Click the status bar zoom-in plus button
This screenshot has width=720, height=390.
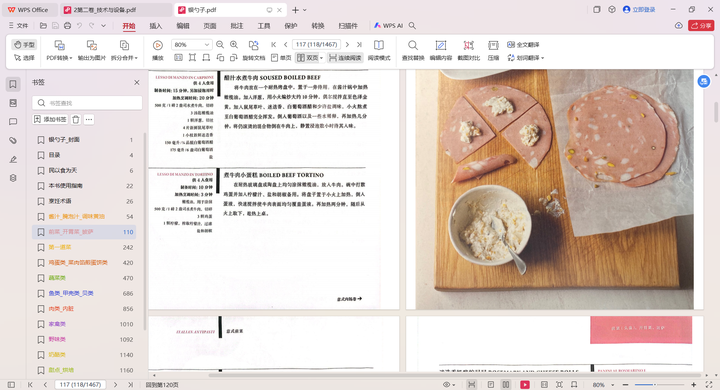click(693, 384)
